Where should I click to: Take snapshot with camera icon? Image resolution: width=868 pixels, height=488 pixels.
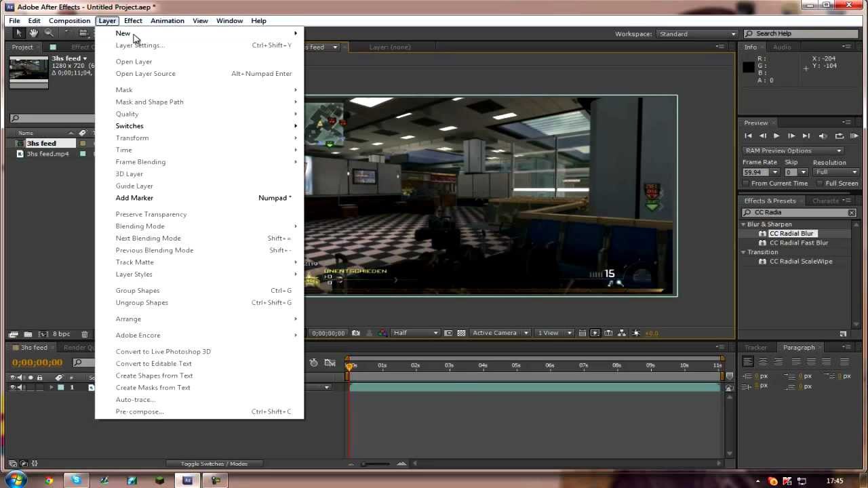pyautogui.click(x=356, y=333)
